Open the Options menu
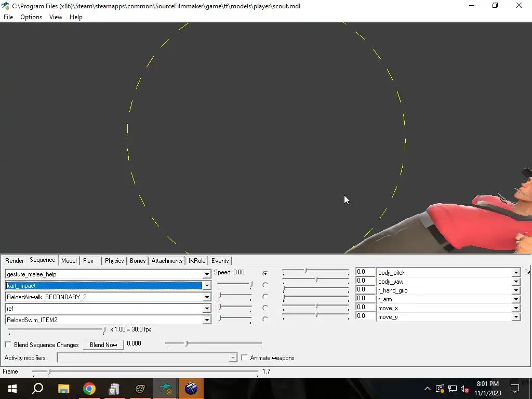The height and width of the screenshot is (399, 532). [31, 17]
